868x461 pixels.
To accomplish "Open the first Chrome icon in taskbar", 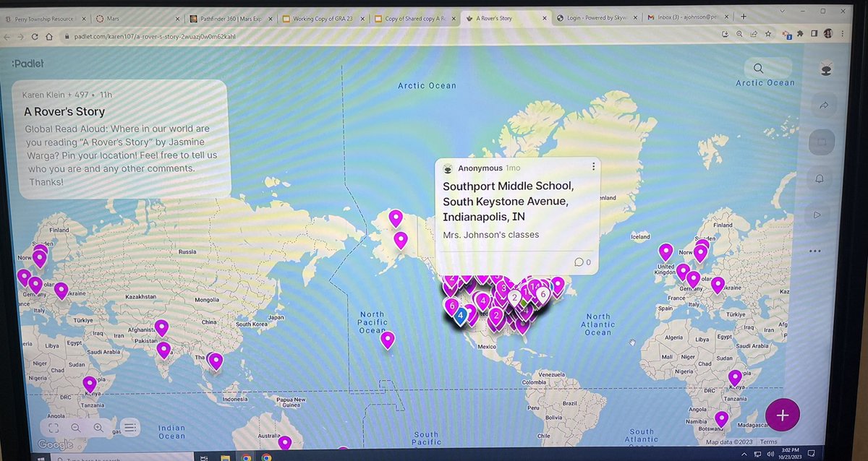I will (x=246, y=457).
